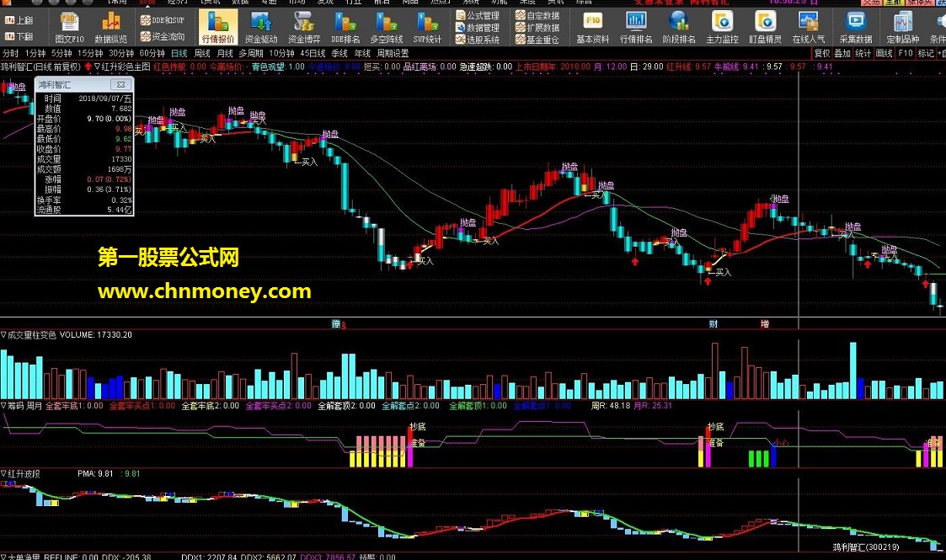Open 主力监控 monitor icon
The height and width of the screenshot is (560, 946).
pyautogui.click(x=722, y=28)
